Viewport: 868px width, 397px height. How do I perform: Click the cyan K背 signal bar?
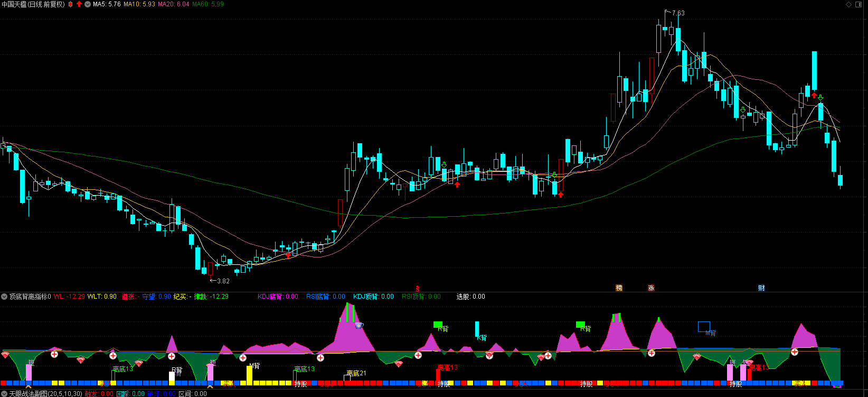477,329
